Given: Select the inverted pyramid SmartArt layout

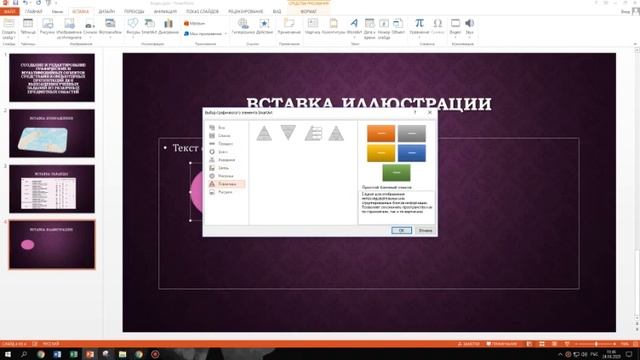Looking at the screenshot, I should pyautogui.click(x=288, y=133).
